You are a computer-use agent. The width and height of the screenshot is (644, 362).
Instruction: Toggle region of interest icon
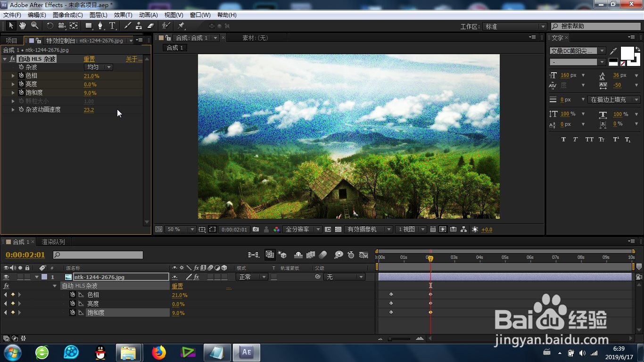pos(328,229)
